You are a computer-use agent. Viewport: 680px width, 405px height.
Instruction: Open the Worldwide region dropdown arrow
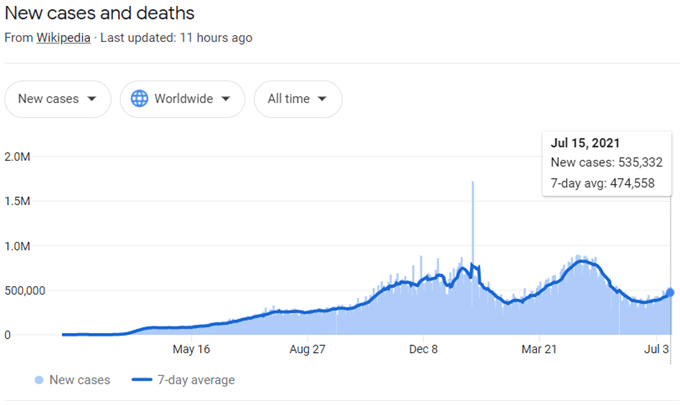click(x=226, y=99)
